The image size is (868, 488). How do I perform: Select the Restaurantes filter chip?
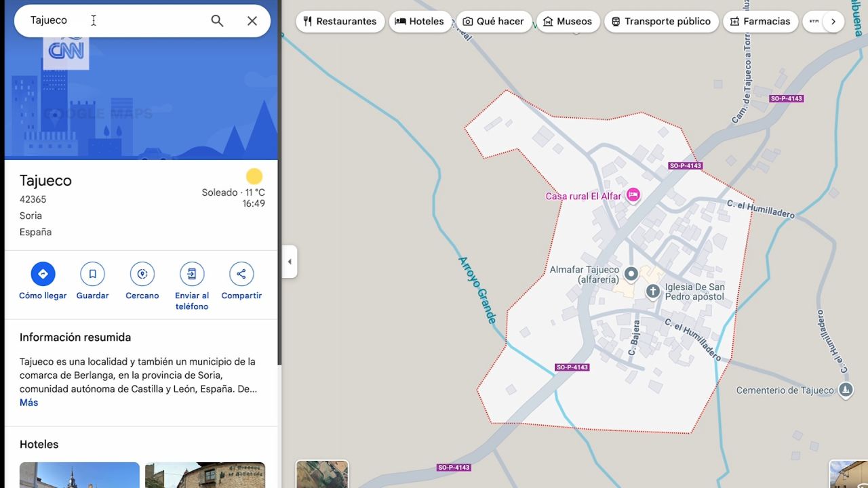pyautogui.click(x=340, y=21)
